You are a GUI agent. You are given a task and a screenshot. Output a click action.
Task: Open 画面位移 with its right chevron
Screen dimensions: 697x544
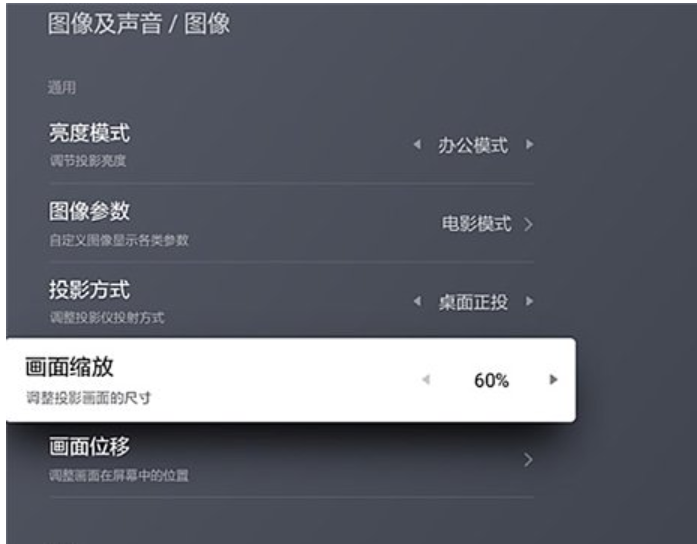point(528,460)
